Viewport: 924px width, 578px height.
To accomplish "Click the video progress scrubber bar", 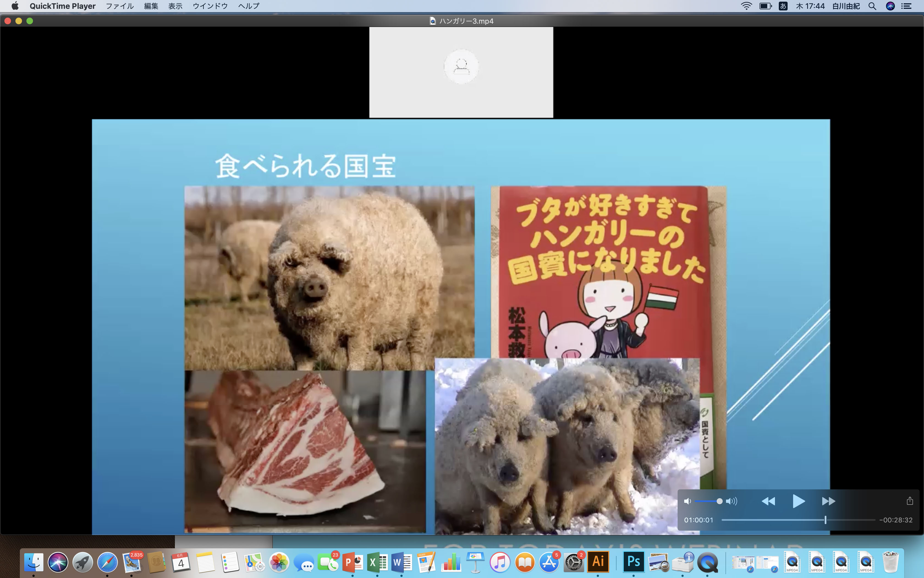I will click(798, 520).
